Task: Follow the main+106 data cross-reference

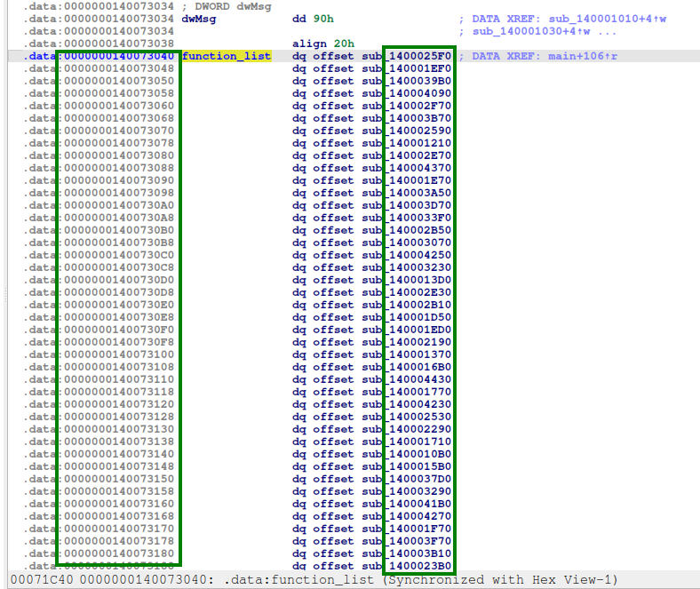Action: click(x=583, y=56)
